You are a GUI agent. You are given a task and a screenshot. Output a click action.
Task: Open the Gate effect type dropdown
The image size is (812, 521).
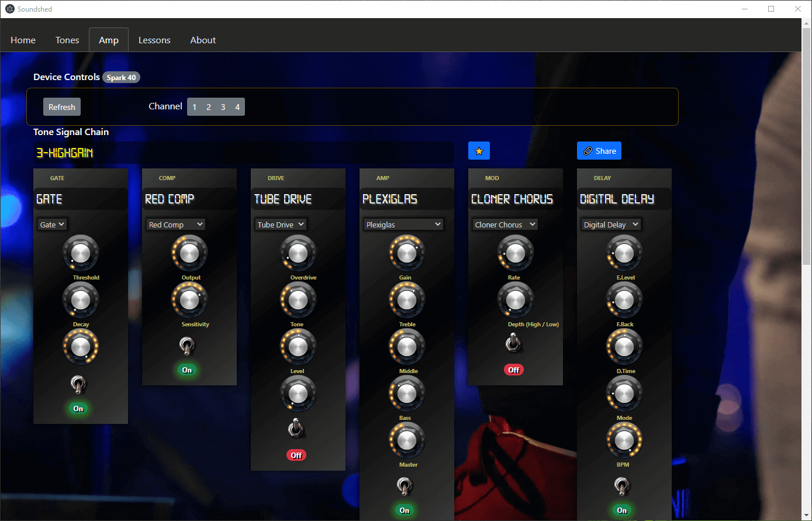pyautogui.click(x=53, y=225)
